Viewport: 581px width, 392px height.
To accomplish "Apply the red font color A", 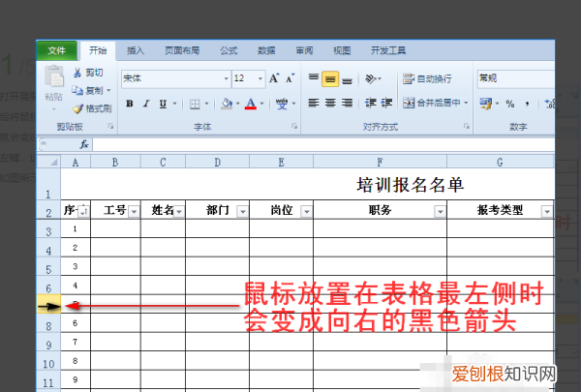I will pyautogui.click(x=251, y=104).
